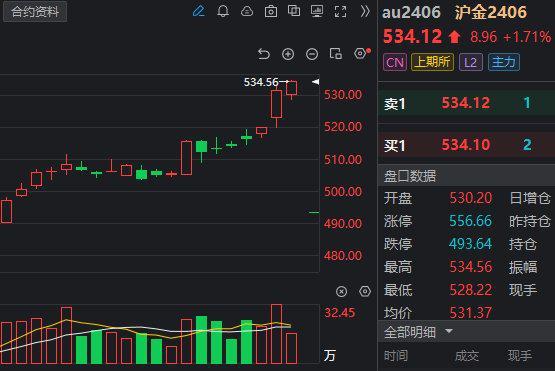Click the 沪金2406 contract name
Image resolution: width=555 pixels, height=371 pixels.
tap(490, 12)
